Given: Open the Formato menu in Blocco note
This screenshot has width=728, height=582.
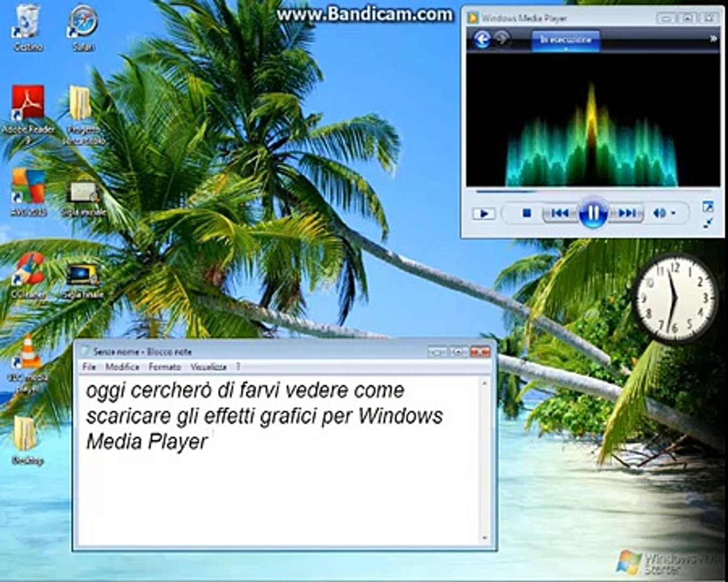Looking at the screenshot, I should pyautogui.click(x=164, y=367).
